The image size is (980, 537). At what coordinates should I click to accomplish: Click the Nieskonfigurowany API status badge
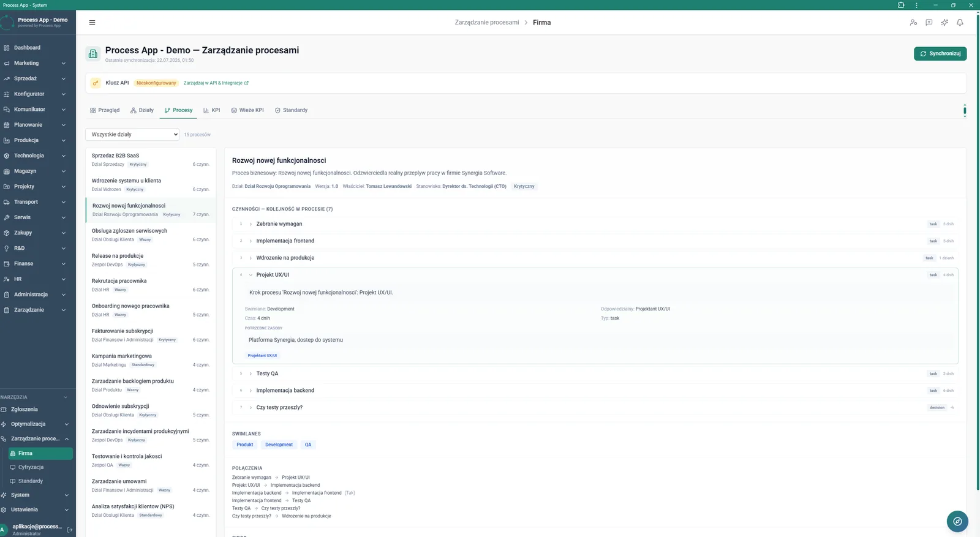(x=156, y=83)
